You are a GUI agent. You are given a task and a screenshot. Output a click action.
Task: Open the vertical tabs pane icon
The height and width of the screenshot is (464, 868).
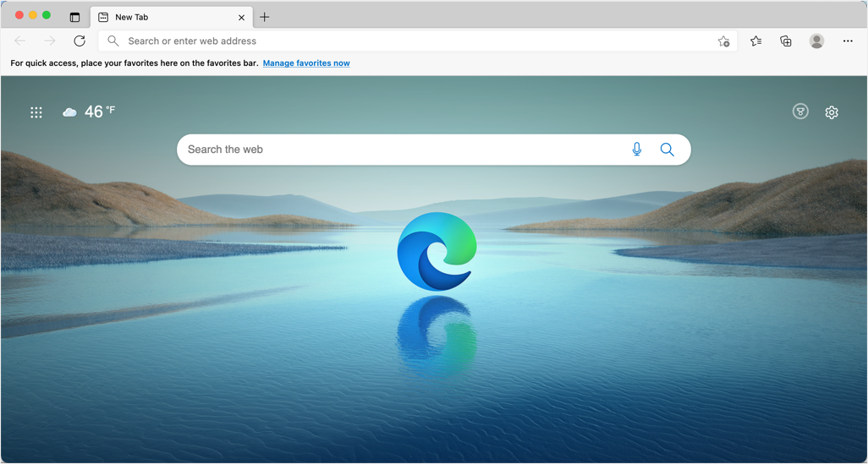coord(74,17)
